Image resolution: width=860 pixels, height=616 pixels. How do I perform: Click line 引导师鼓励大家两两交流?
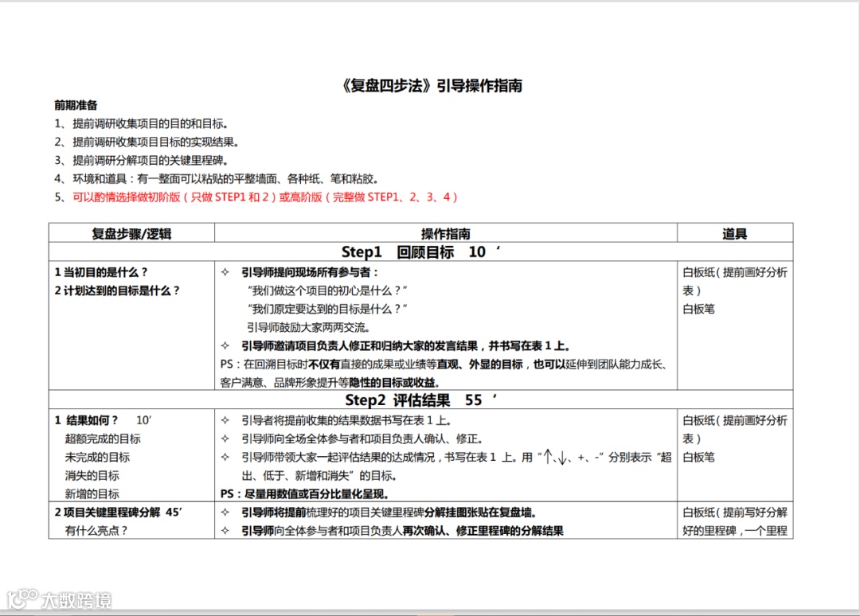coord(308,327)
